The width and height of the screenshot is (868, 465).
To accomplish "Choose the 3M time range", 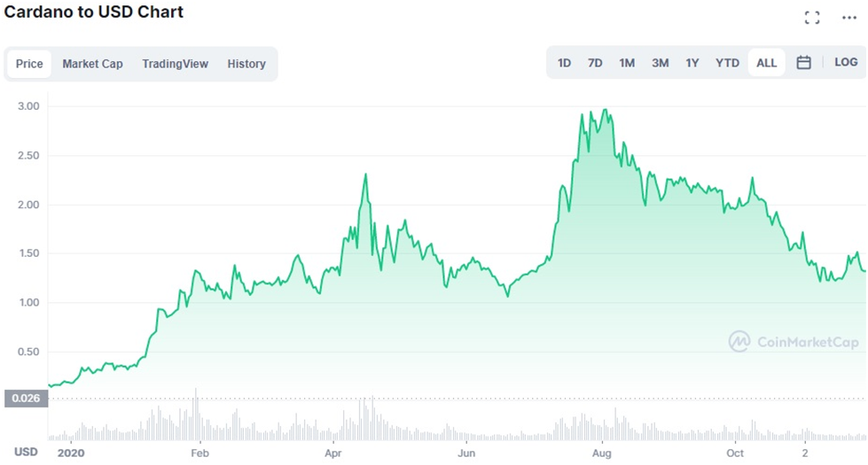I will (660, 63).
